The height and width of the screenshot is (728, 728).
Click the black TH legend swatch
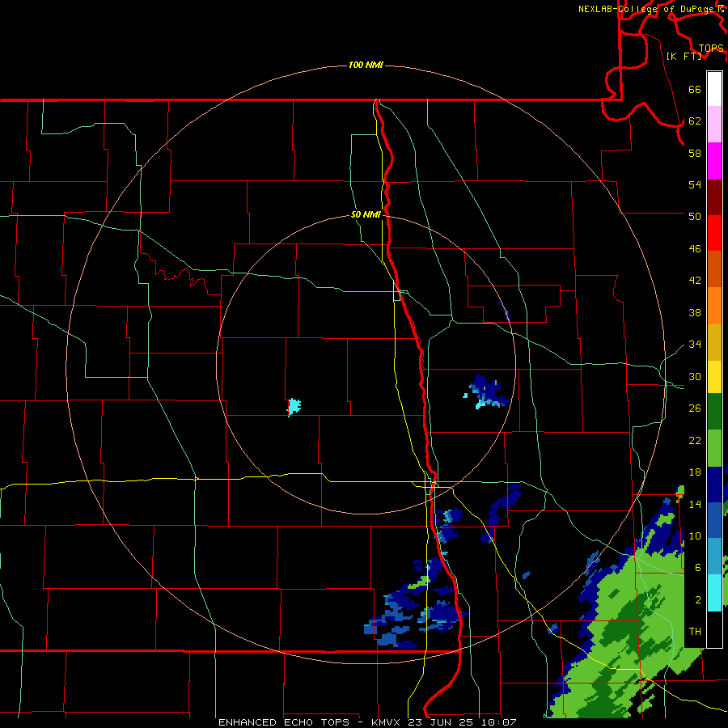pyautogui.click(x=714, y=629)
